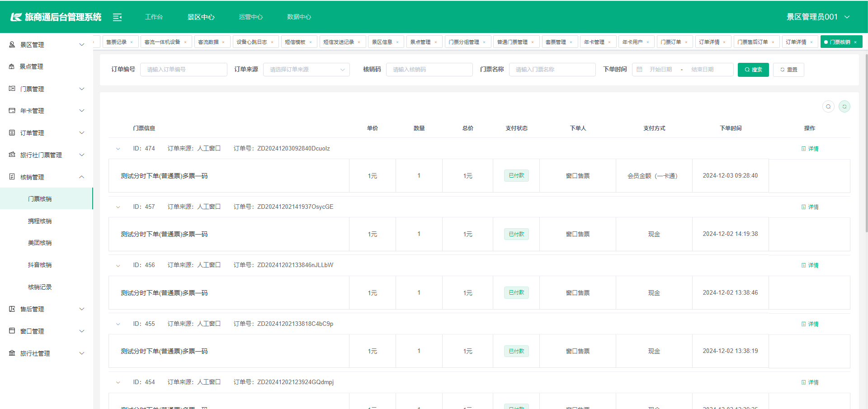Collapse the order row ID 457

tap(118, 207)
